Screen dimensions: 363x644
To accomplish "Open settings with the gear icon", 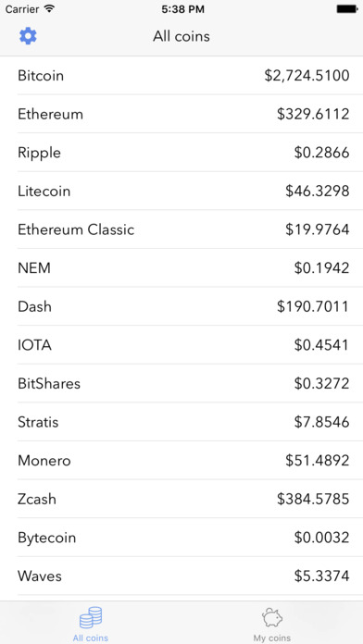I will (x=28, y=36).
